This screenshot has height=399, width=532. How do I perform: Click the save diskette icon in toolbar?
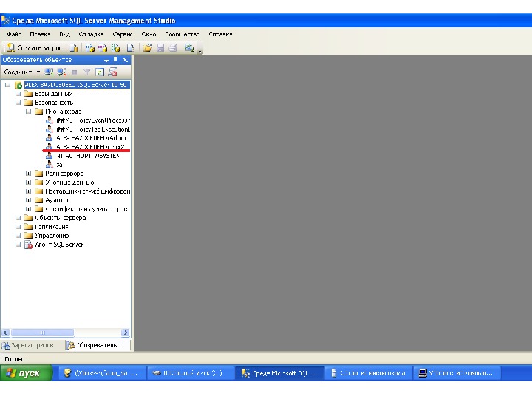[x=160, y=47]
